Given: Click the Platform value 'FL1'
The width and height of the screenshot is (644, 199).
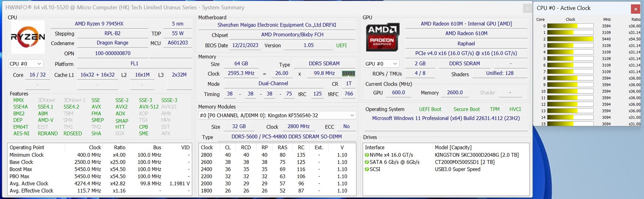Looking at the screenshot, I should click(135, 64).
